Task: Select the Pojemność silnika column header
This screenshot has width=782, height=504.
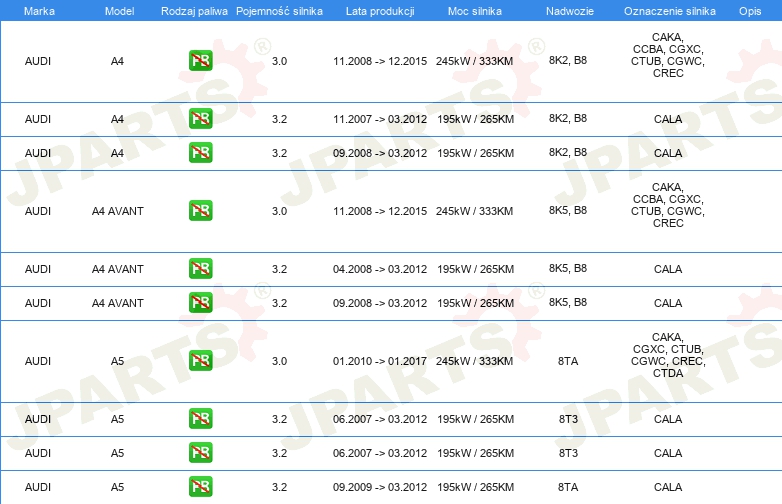Action: 279,11
